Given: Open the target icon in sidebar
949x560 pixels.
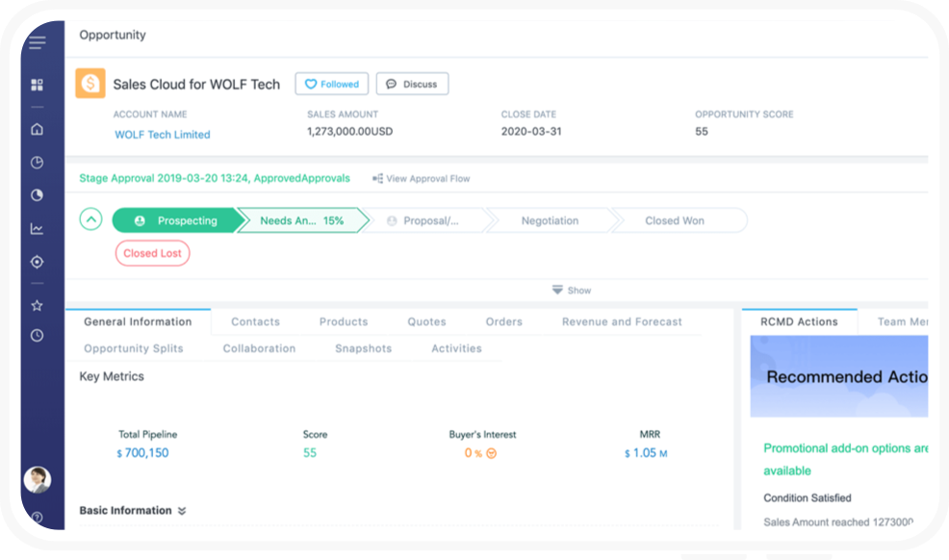Looking at the screenshot, I should (x=37, y=262).
